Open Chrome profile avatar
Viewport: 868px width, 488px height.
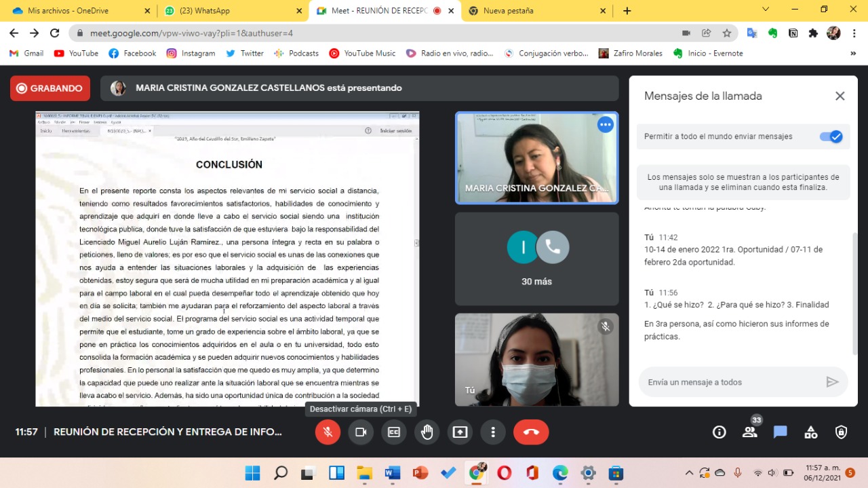pyautogui.click(x=834, y=33)
